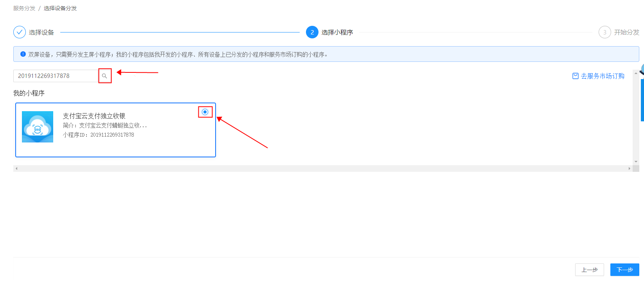Click the horizontal scrollbar track
Image resolution: width=644 pixels, height=283 pixels.
323,168
